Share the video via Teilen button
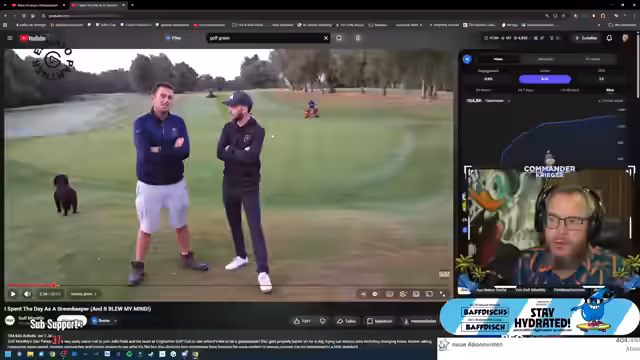 coord(347,321)
